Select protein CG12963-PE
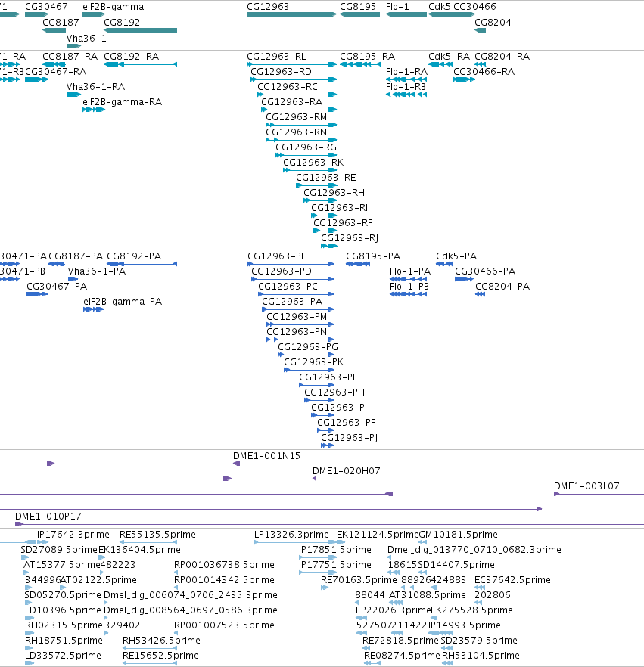 (x=316, y=384)
